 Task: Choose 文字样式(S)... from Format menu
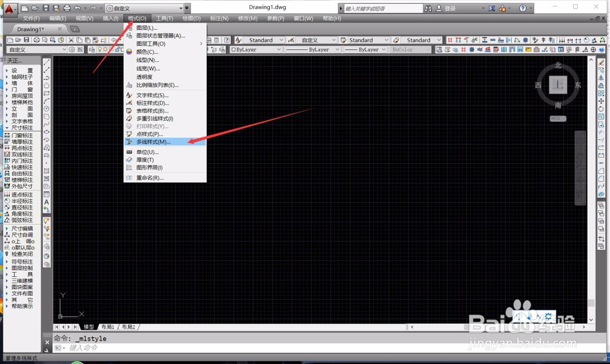(165, 95)
